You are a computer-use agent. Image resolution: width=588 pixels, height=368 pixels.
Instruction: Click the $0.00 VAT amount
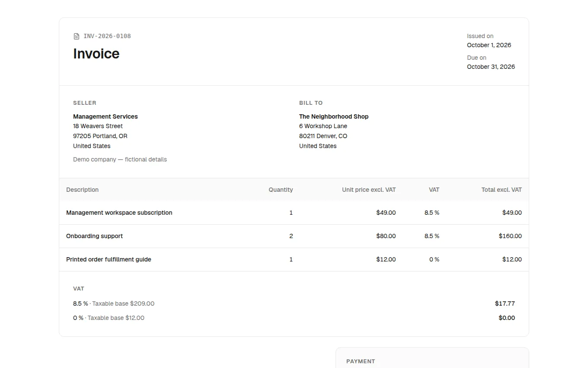coord(507,318)
